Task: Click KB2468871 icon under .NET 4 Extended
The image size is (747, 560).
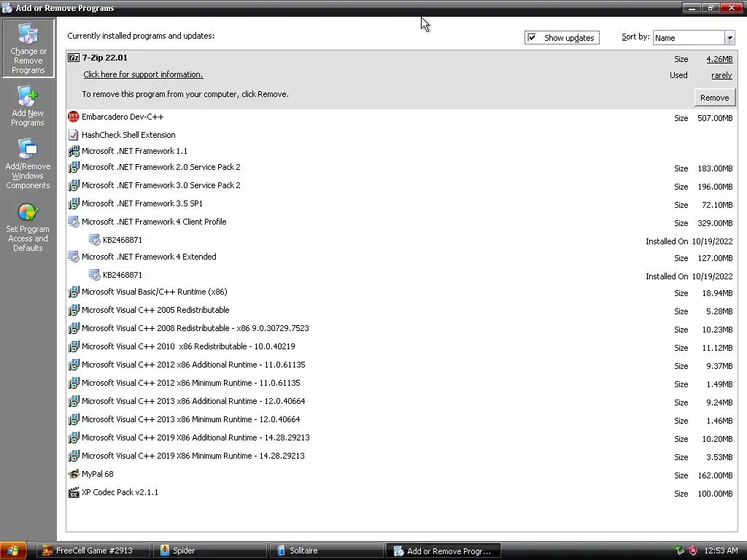Action: tap(94, 275)
